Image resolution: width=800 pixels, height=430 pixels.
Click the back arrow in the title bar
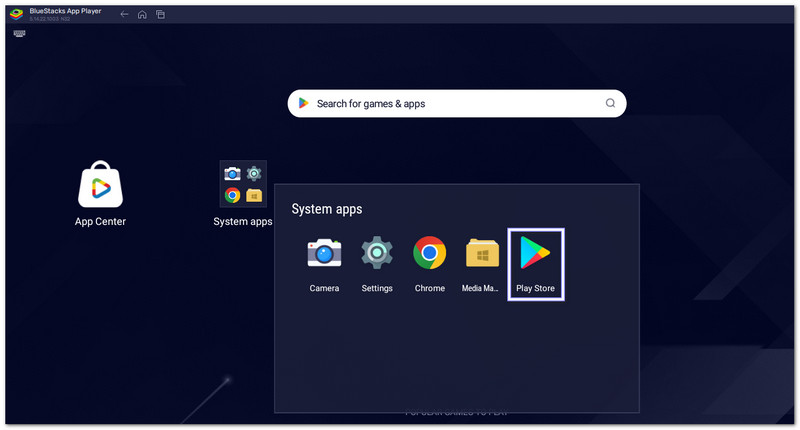pyautogui.click(x=124, y=14)
